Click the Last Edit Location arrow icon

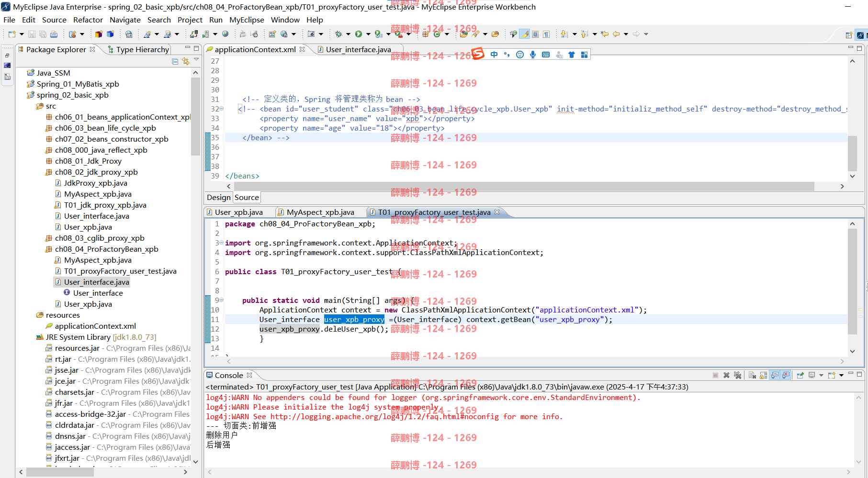(x=605, y=34)
